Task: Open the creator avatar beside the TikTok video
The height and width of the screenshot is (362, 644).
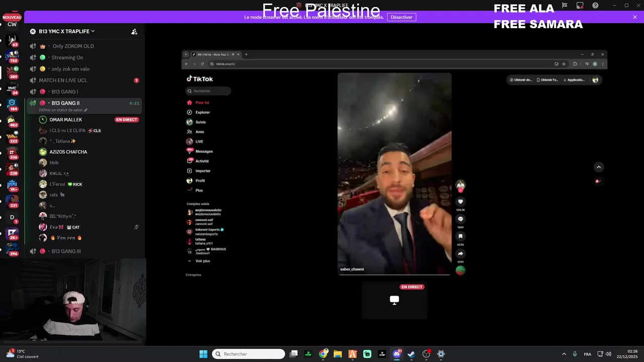Action: [x=460, y=185]
